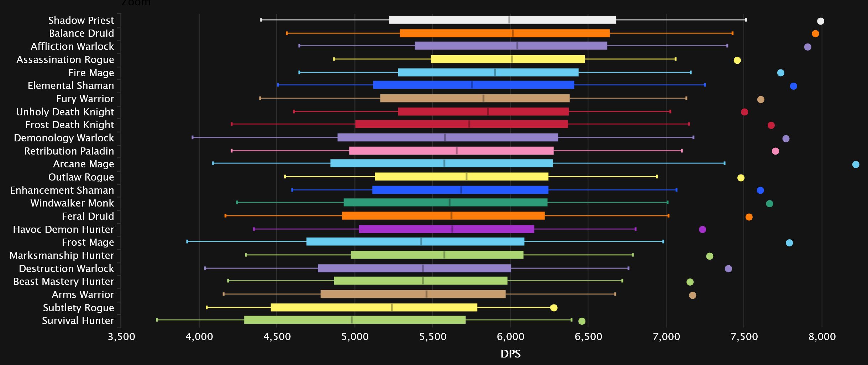Click the yellow Subtlety Rogue outlier dot
Viewport: 868px width, 365px height.
(x=553, y=308)
